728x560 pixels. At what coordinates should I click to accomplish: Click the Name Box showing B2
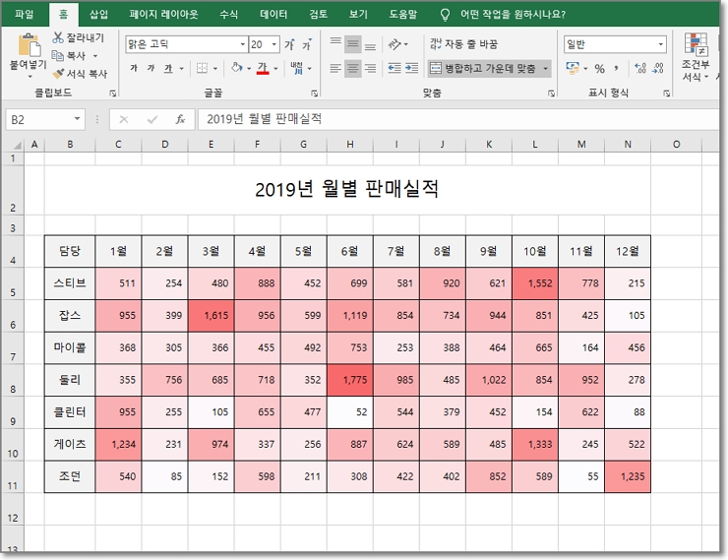pyautogui.click(x=39, y=120)
